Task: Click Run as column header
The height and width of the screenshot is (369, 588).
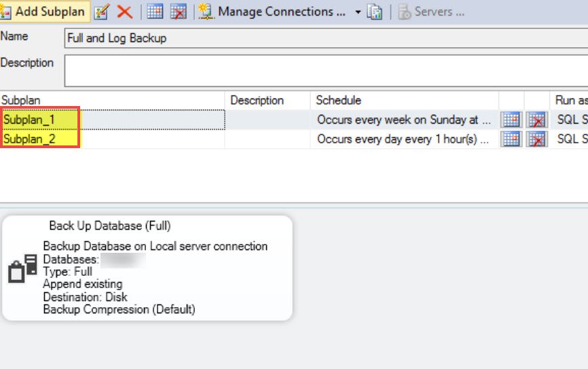Action: point(569,100)
